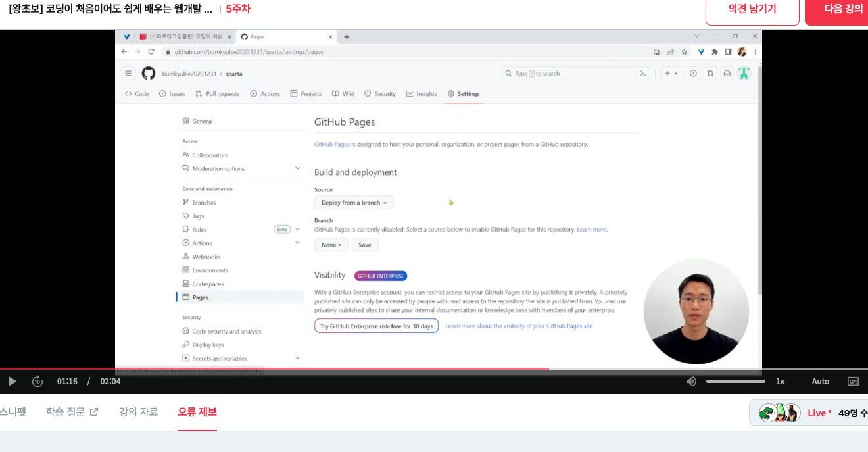
Task: Open GitHub command palette icon
Action: tap(643, 74)
